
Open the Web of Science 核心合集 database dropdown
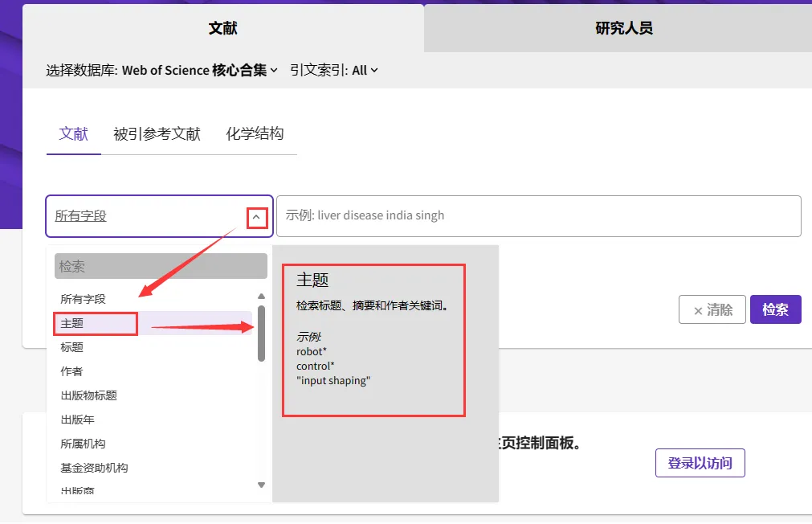(199, 71)
